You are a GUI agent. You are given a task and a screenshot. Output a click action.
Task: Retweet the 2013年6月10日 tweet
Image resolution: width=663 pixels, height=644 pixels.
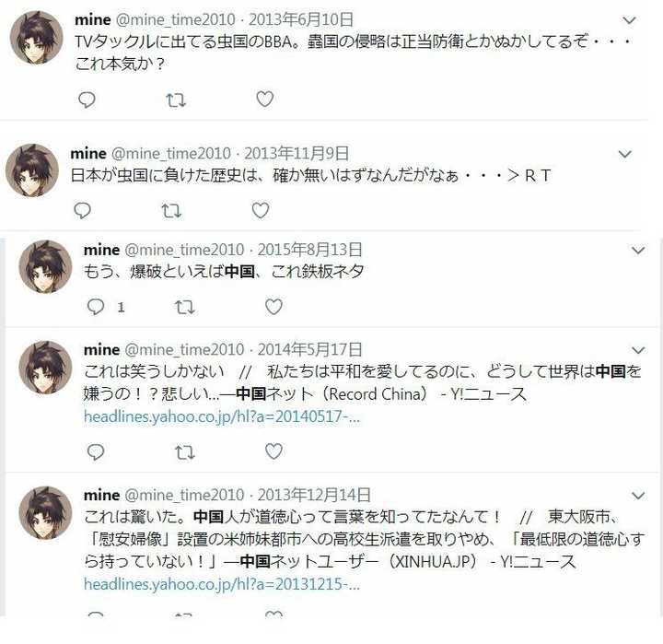(176, 100)
